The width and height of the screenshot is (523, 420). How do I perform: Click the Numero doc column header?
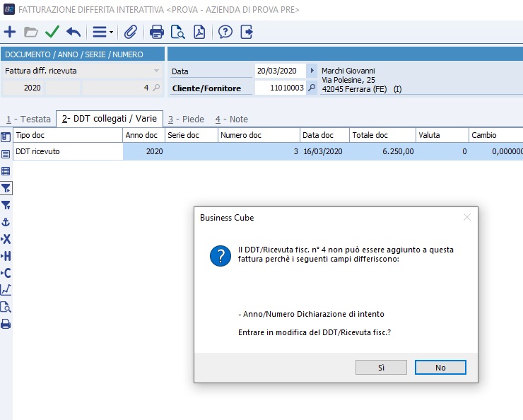pos(259,135)
